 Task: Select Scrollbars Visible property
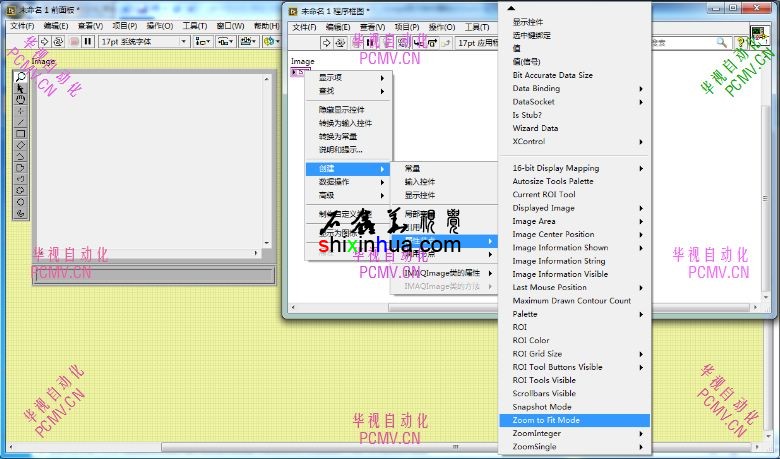tap(545, 394)
